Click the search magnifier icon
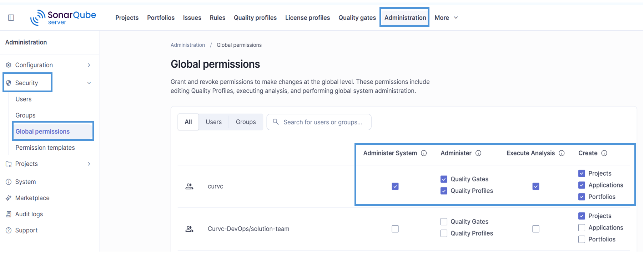644x263 pixels. point(276,122)
